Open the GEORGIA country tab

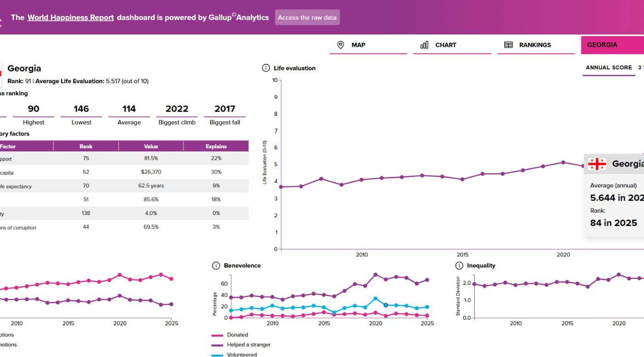(x=612, y=45)
